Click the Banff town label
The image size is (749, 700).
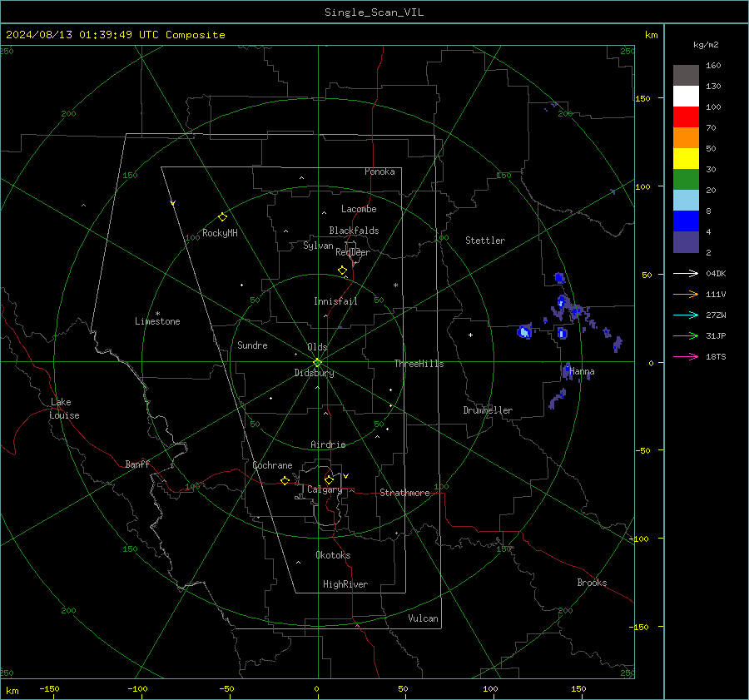point(137,464)
